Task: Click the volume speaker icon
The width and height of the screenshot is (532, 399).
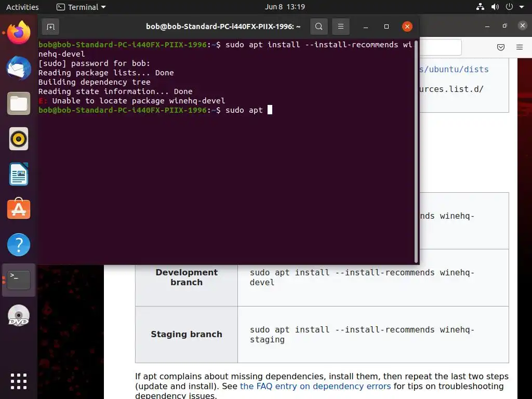Action: [x=495, y=7]
